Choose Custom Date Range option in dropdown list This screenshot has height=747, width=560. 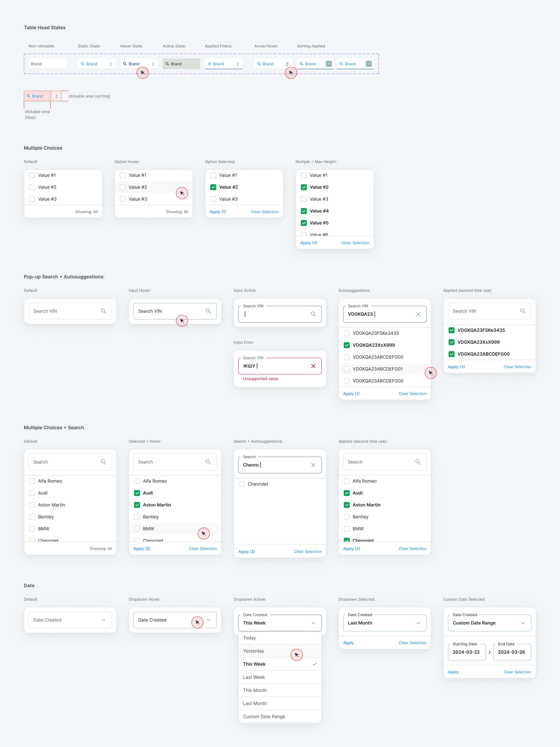[264, 717]
